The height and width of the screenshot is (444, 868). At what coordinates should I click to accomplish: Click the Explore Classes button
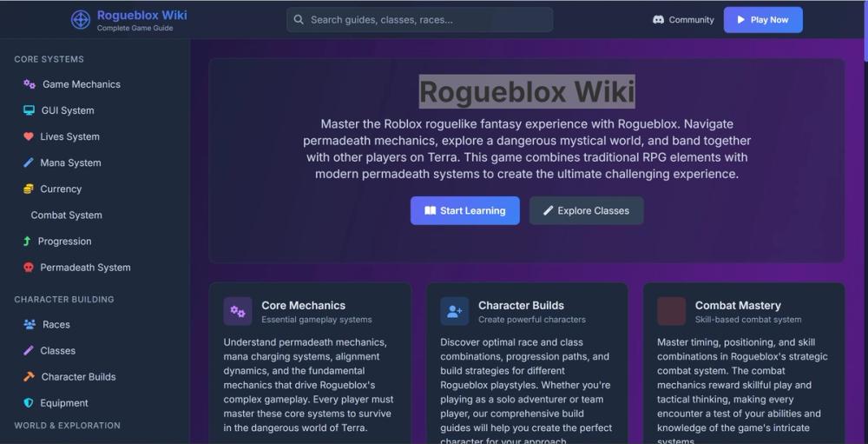point(586,210)
